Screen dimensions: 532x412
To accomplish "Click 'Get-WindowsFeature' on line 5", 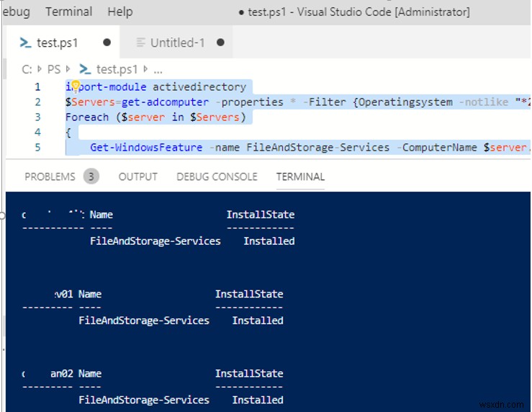I will click(x=146, y=147).
